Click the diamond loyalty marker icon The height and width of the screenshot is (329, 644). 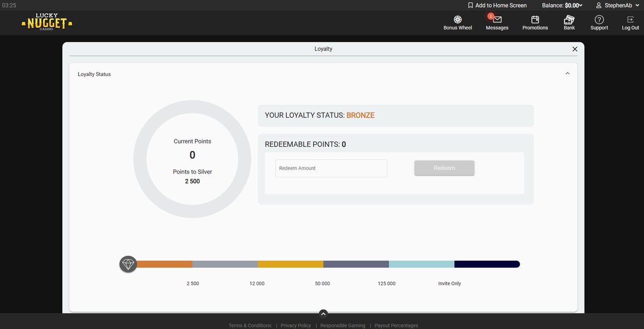point(128,264)
